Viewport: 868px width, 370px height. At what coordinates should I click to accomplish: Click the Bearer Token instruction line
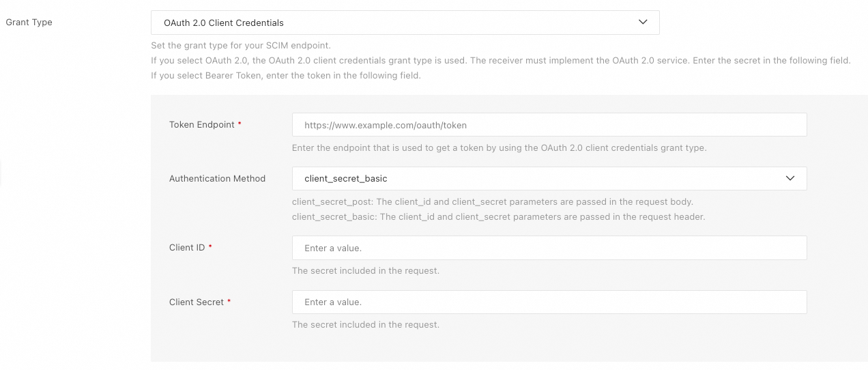point(285,76)
